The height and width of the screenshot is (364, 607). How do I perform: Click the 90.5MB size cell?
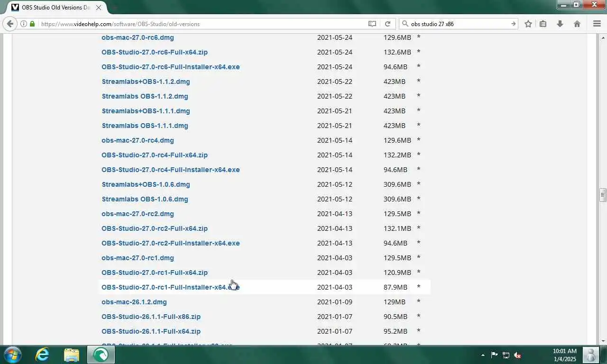[395, 317]
